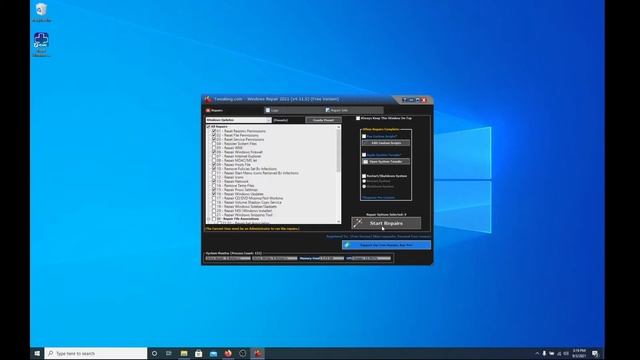Select the row 20 Repair MSI Windows Installer
This screenshot has width=640, height=360.
point(244,211)
